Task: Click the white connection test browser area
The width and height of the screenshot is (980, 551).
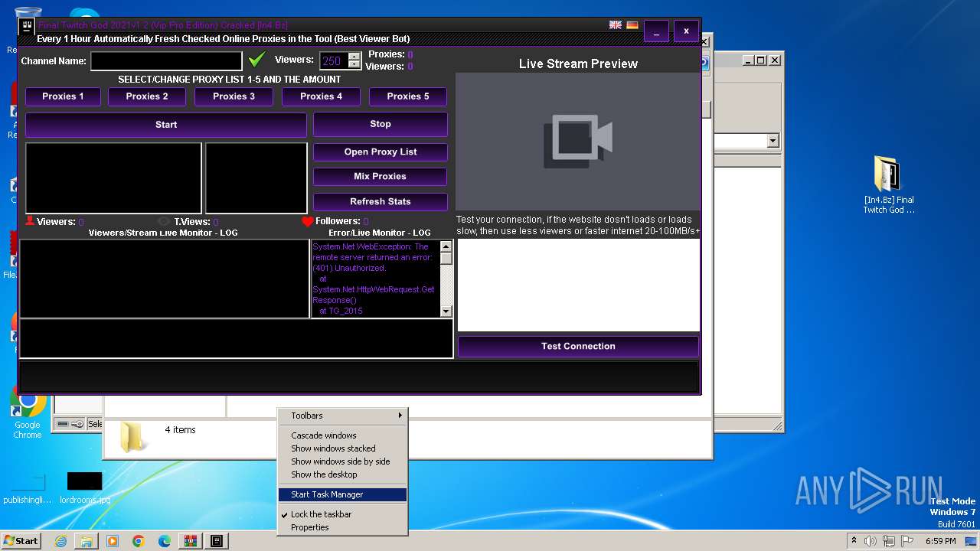Action: click(578, 285)
